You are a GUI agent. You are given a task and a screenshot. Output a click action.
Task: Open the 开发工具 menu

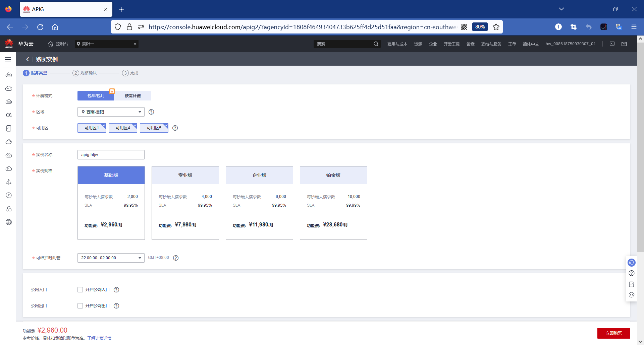(451, 44)
